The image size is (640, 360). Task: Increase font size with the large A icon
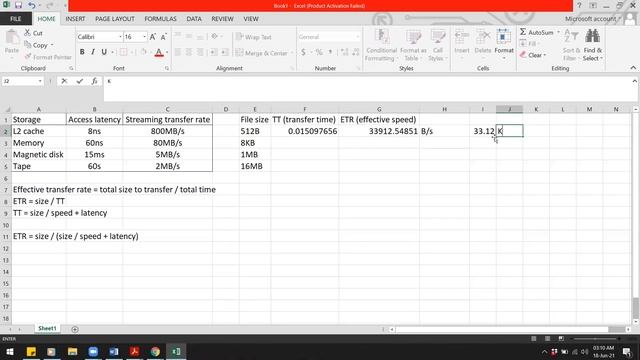[153, 37]
